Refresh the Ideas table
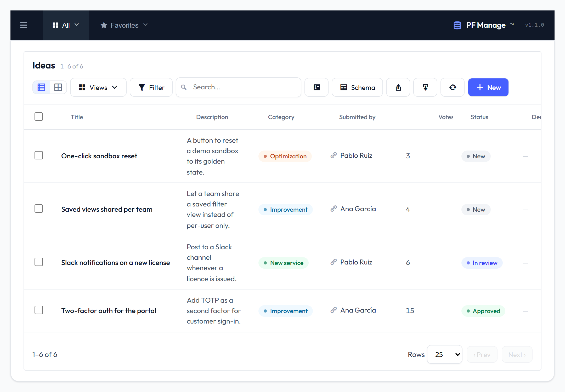 click(453, 87)
